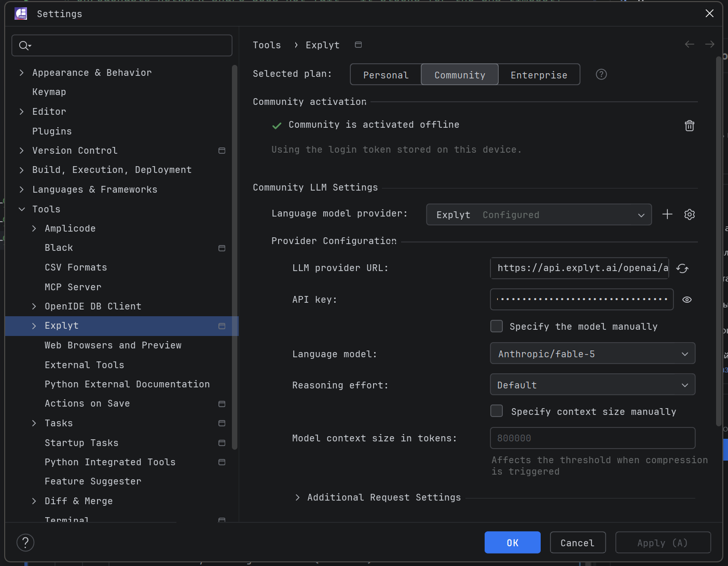Click refresh icon beside LLM provider URL
728x566 pixels.
pos(682,268)
